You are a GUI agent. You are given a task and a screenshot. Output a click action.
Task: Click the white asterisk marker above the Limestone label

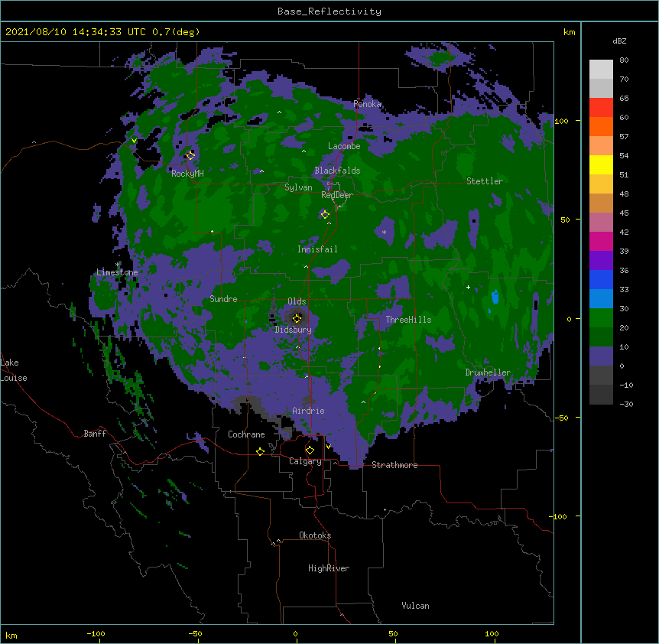click(118, 265)
